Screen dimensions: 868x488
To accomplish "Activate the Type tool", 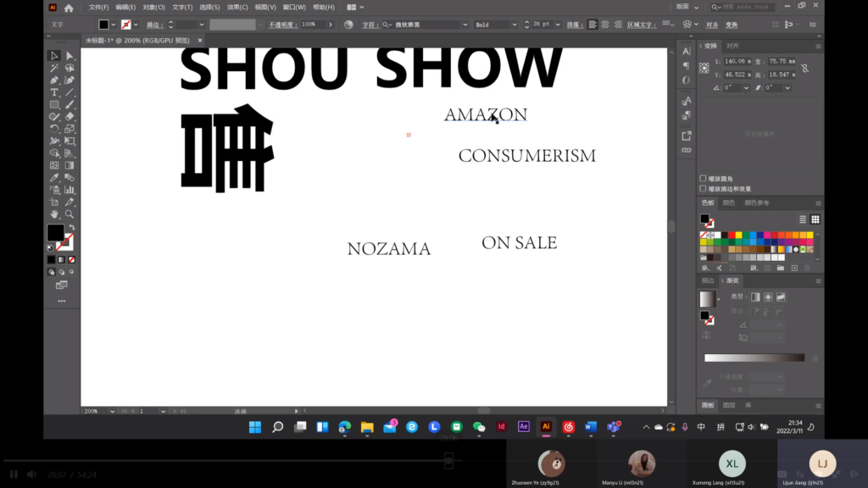I will [54, 92].
